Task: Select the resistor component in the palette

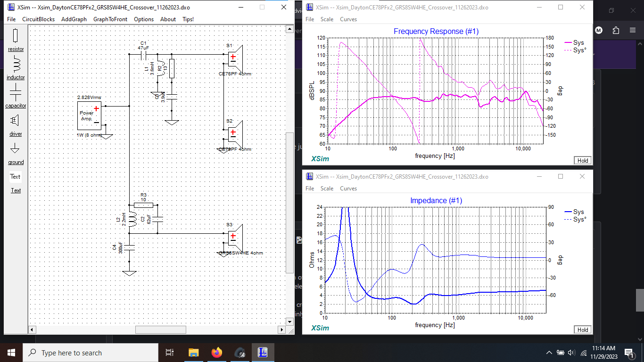Action: 16,40
